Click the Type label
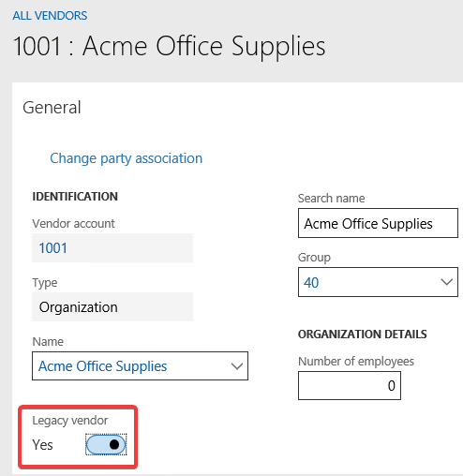Viewport: 463px width, 476px height. pos(45,283)
